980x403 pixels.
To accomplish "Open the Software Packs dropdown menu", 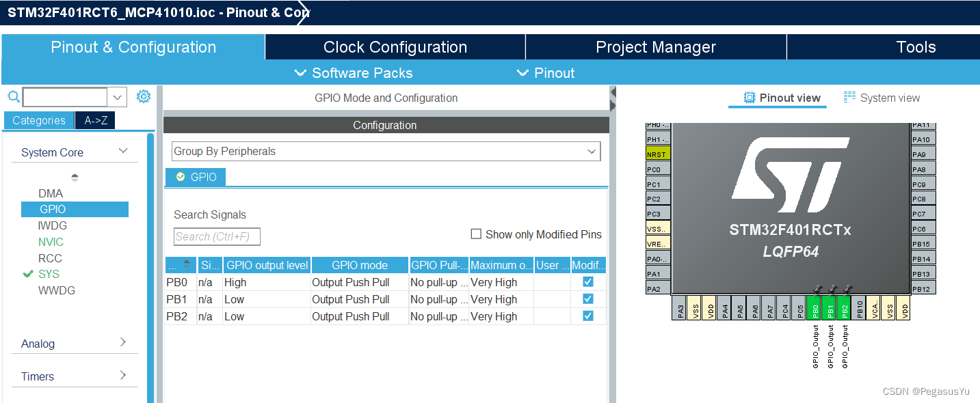I will pyautogui.click(x=354, y=73).
